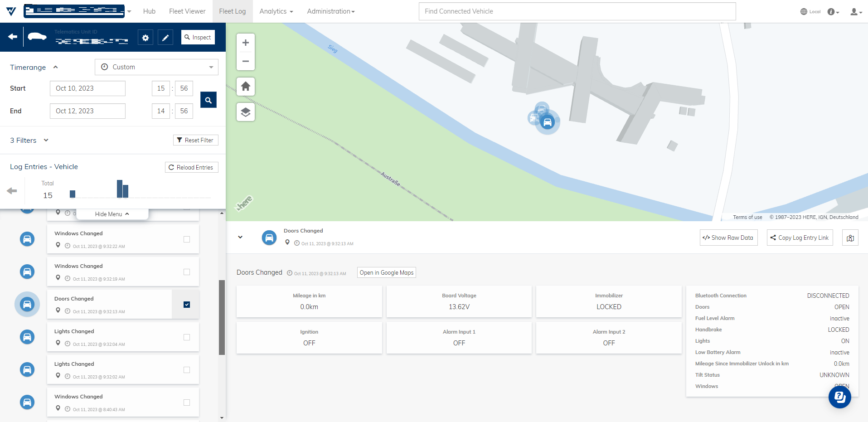Image resolution: width=868 pixels, height=422 pixels.
Task: Click the Start hour field showing 15
Action: [x=161, y=88]
